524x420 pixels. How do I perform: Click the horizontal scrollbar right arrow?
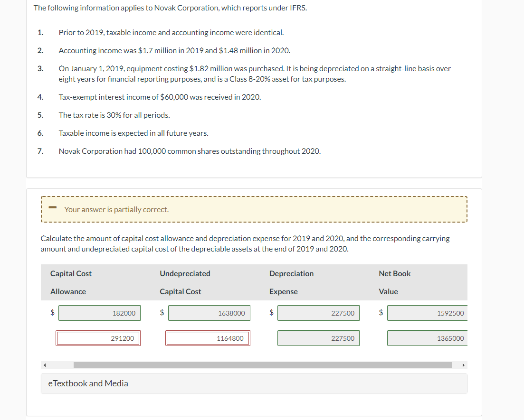[x=464, y=365]
